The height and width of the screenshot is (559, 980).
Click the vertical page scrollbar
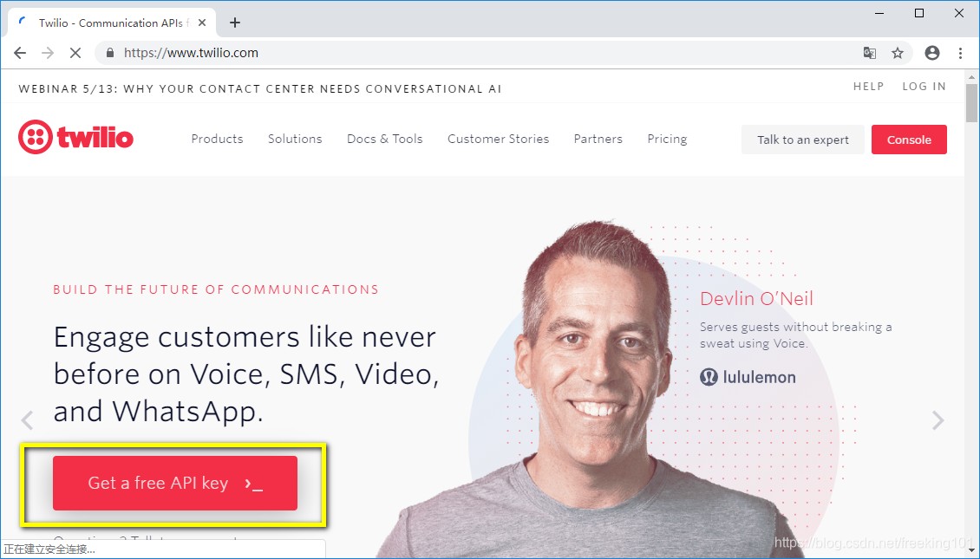pos(971,314)
